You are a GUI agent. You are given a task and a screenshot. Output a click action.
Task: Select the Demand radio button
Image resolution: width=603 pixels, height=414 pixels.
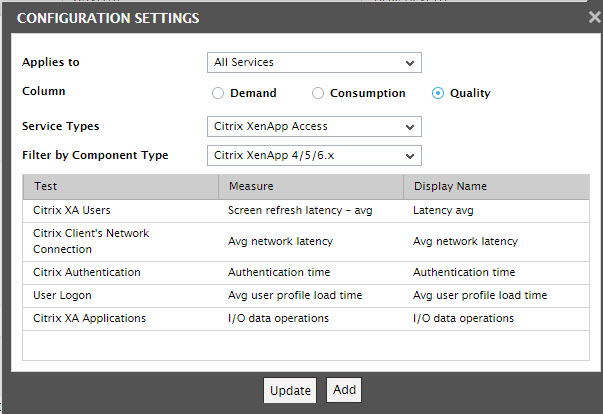[218, 93]
